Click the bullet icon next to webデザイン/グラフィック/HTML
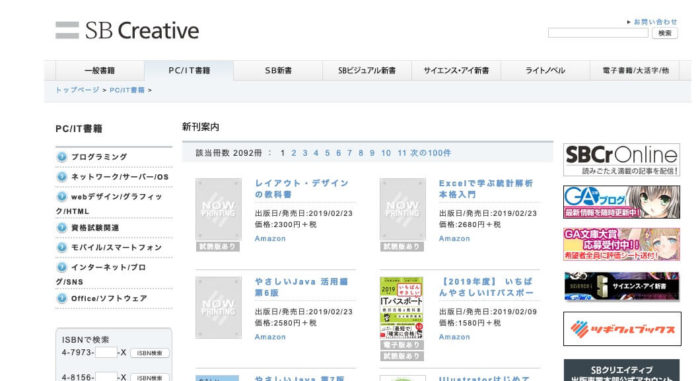 pos(62,197)
